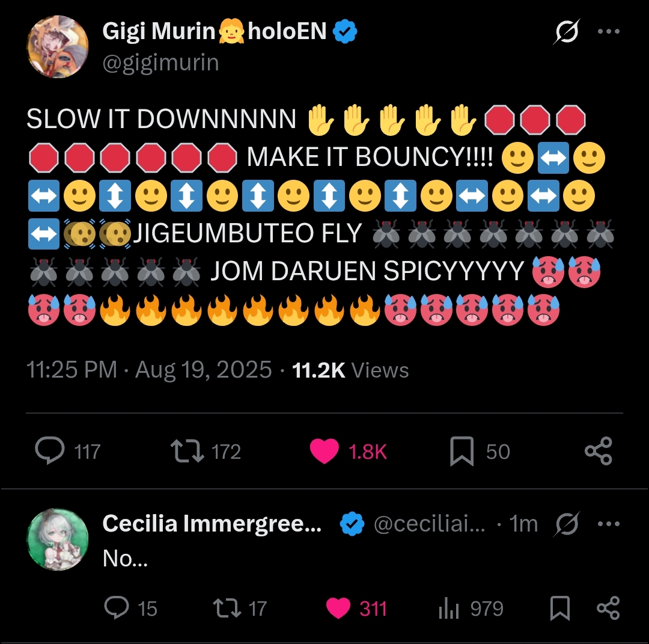Click the @gigimurin handle
The width and height of the screenshot is (649, 644).
pos(160,63)
